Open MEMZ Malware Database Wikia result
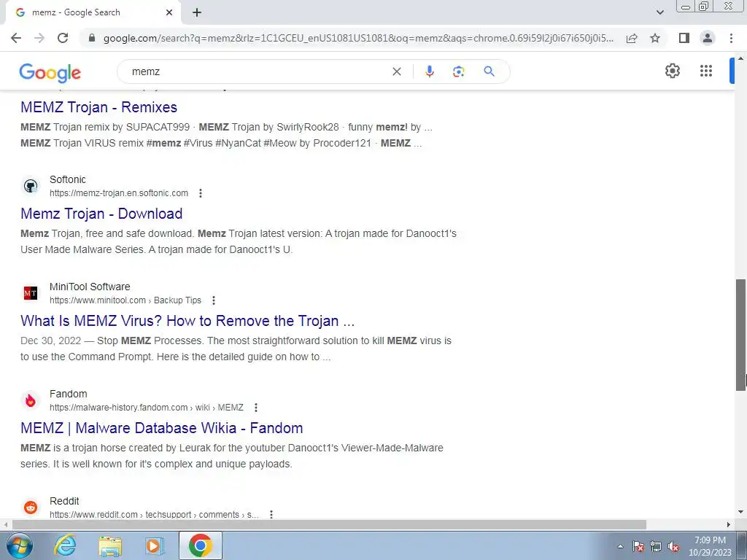 click(161, 428)
